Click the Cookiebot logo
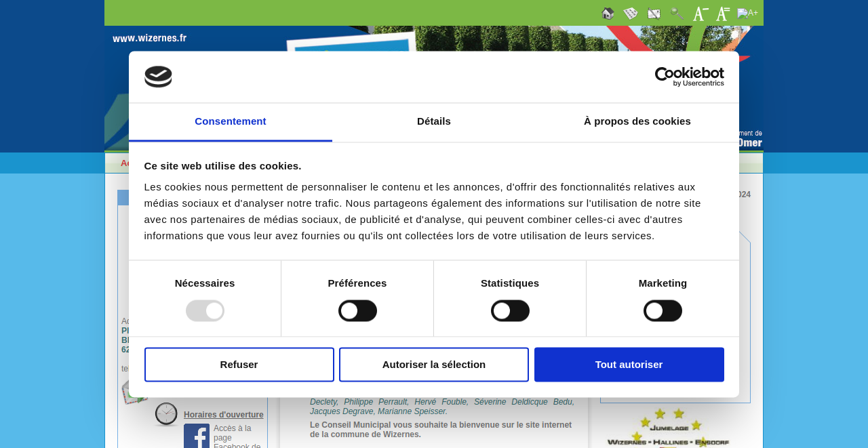 [x=689, y=77]
